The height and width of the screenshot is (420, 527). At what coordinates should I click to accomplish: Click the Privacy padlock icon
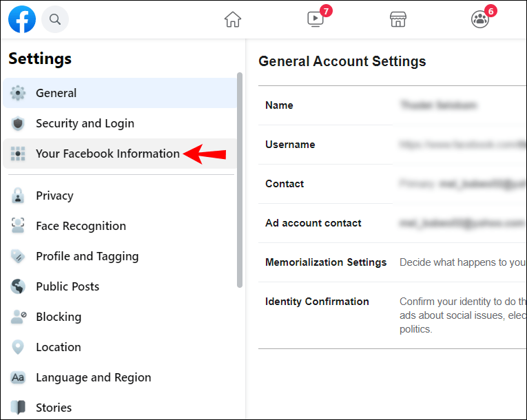coord(18,196)
